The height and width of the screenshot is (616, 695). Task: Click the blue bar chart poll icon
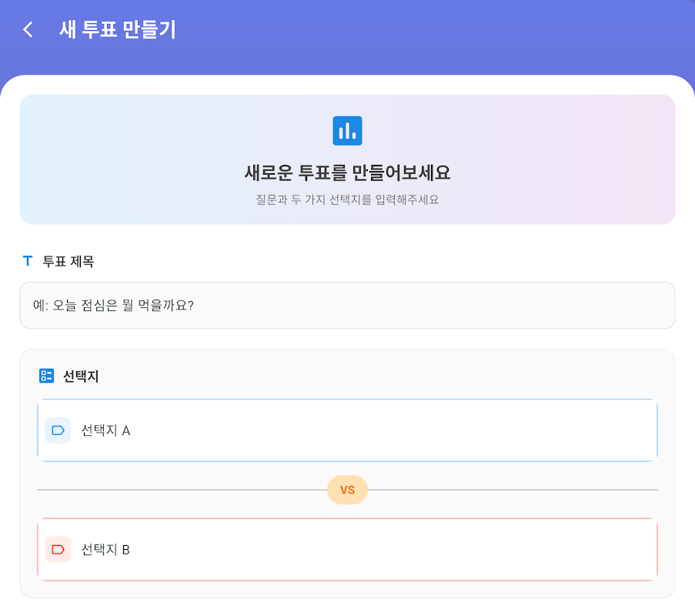(347, 131)
